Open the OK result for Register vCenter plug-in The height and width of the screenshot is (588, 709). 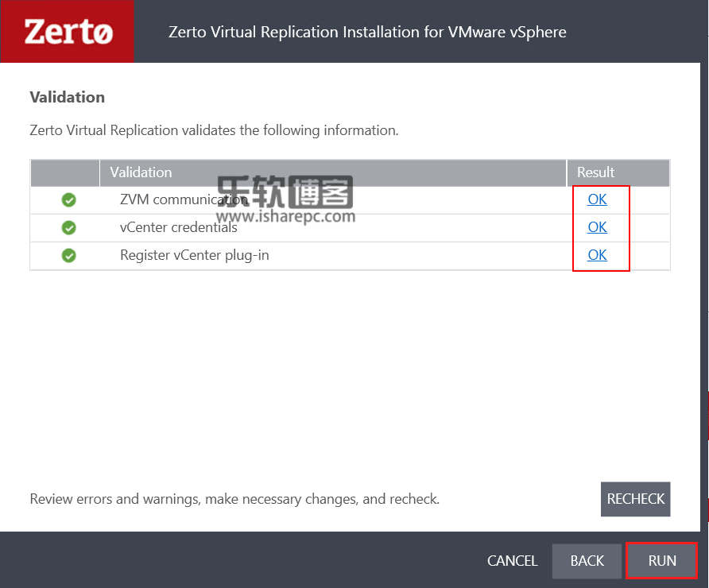597,255
